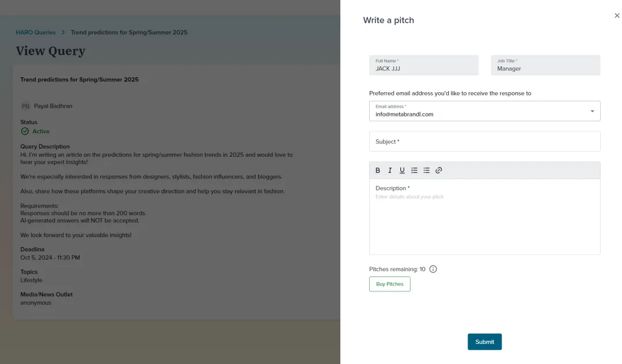Click the breadcrumb chevron separator
The width and height of the screenshot is (622, 364).
click(x=63, y=32)
